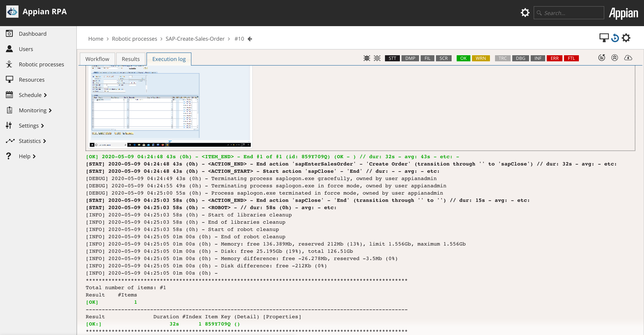The height and width of the screenshot is (335, 644).
Task: Toggle the WRN warning log filter
Action: tap(481, 58)
